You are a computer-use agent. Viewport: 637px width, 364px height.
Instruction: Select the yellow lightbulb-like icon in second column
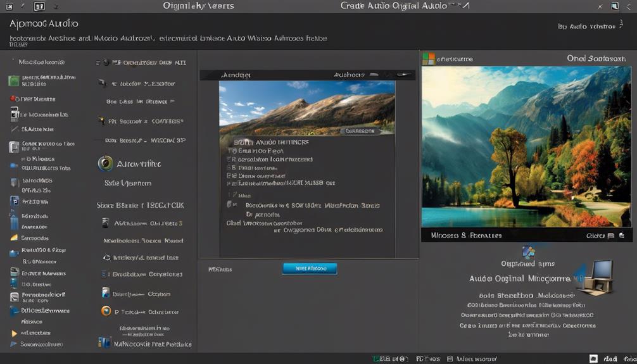(101, 121)
